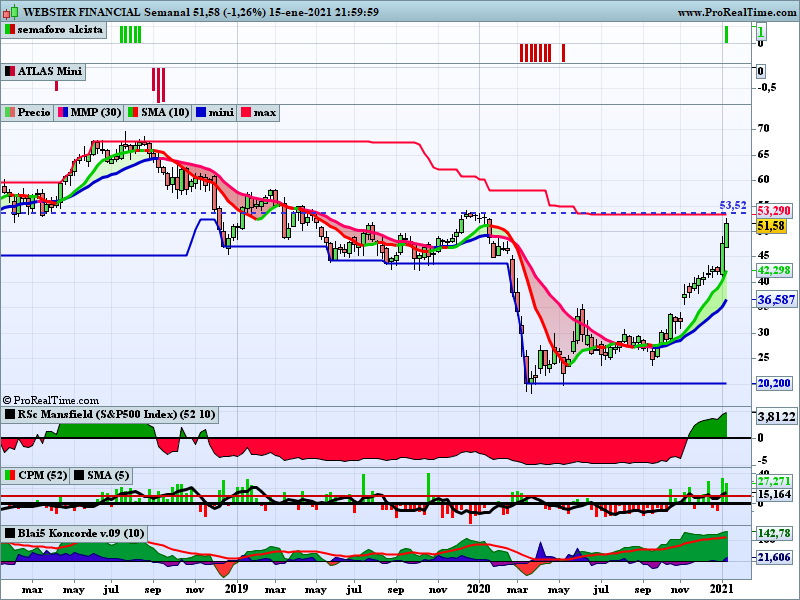Click the SMA (10) legend label
This screenshot has height=600, width=800.
[165, 112]
